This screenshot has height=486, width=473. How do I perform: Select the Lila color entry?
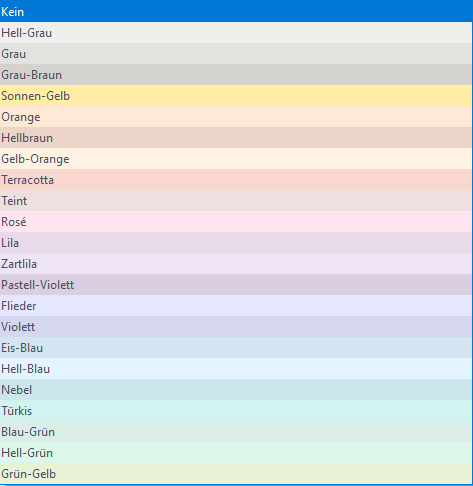pos(236,243)
